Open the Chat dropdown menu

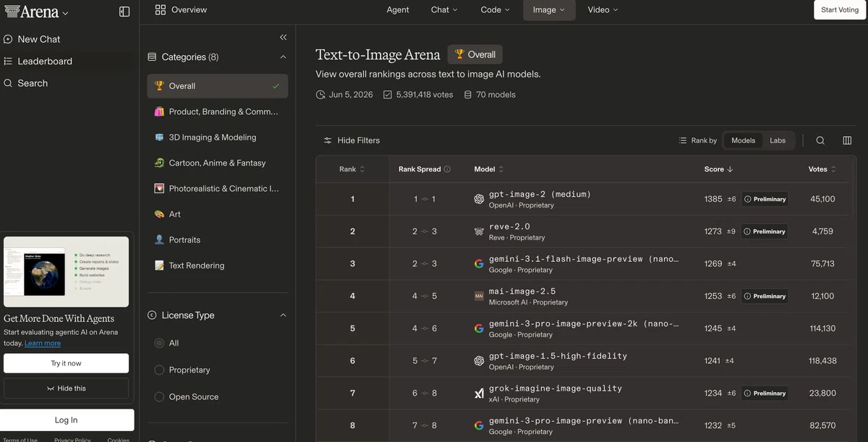click(x=444, y=10)
